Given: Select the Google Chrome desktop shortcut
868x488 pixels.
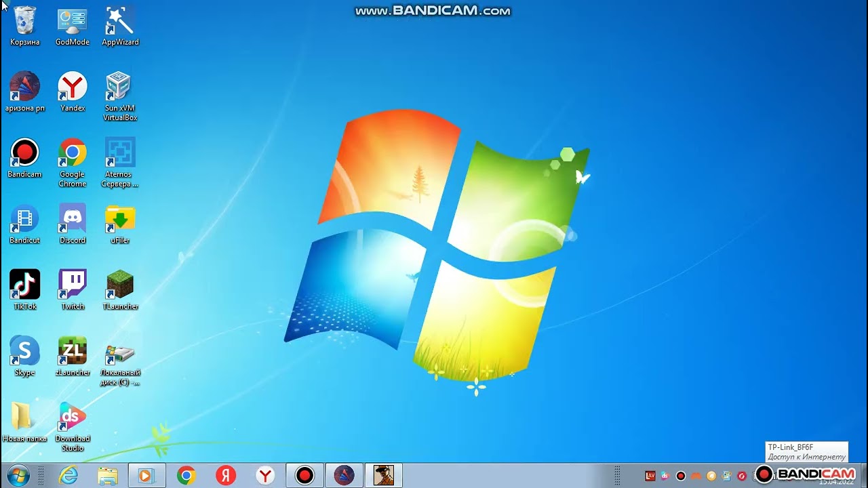Looking at the screenshot, I should 73,163.
